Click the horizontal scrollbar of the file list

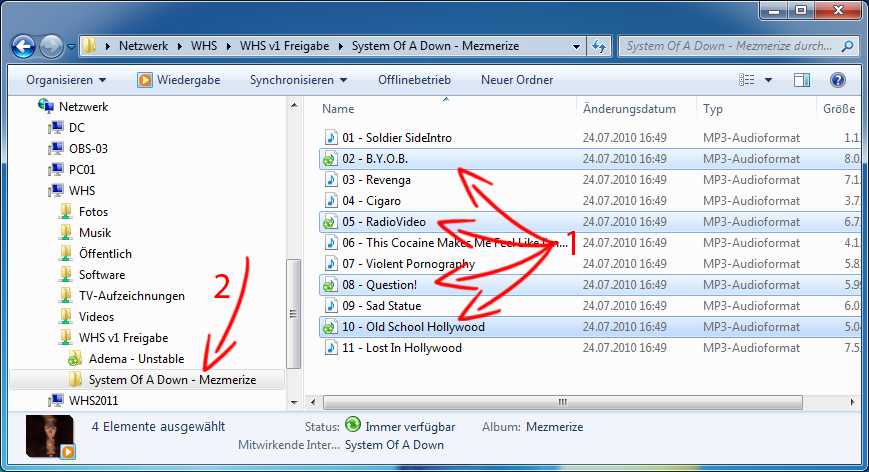coord(563,402)
